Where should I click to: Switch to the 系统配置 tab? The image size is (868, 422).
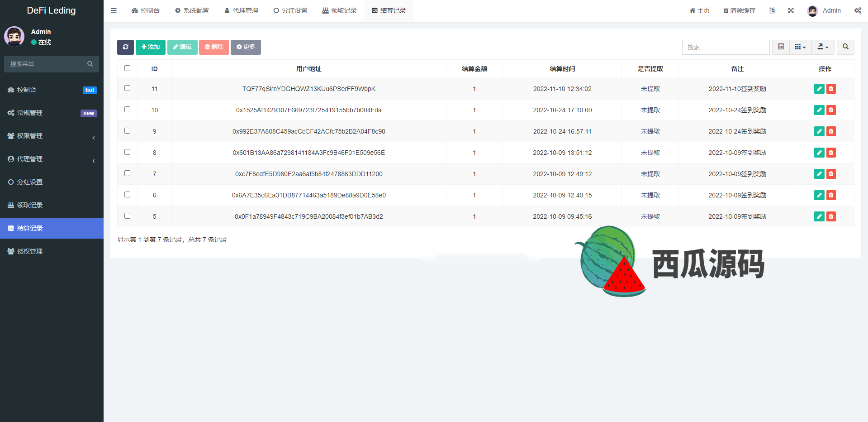click(x=192, y=10)
